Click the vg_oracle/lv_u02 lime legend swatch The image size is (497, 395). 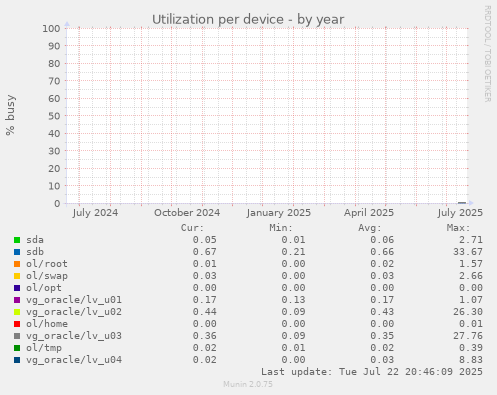17,312
